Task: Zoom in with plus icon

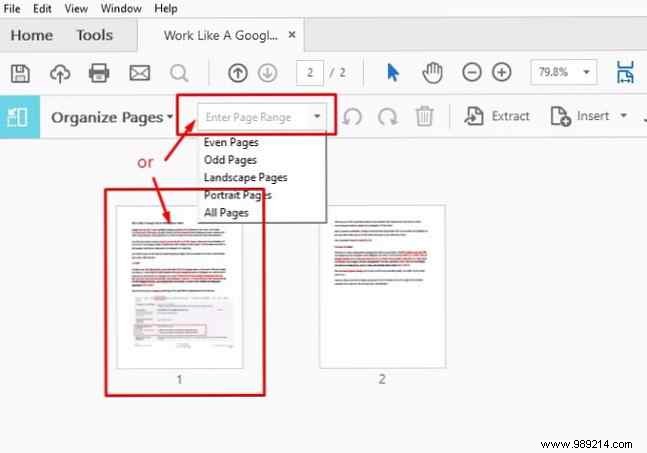Action: pos(501,73)
